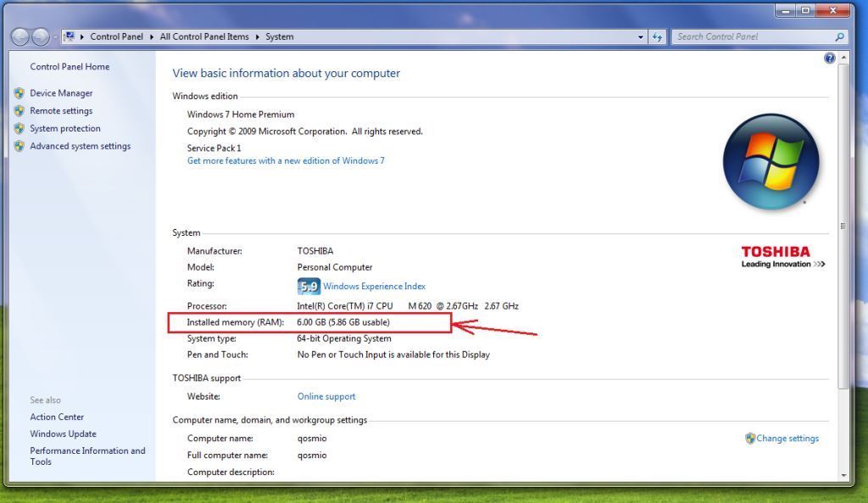This screenshot has width=868, height=503.
Task: Open Advanced system settings
Action: click(81, 146)
